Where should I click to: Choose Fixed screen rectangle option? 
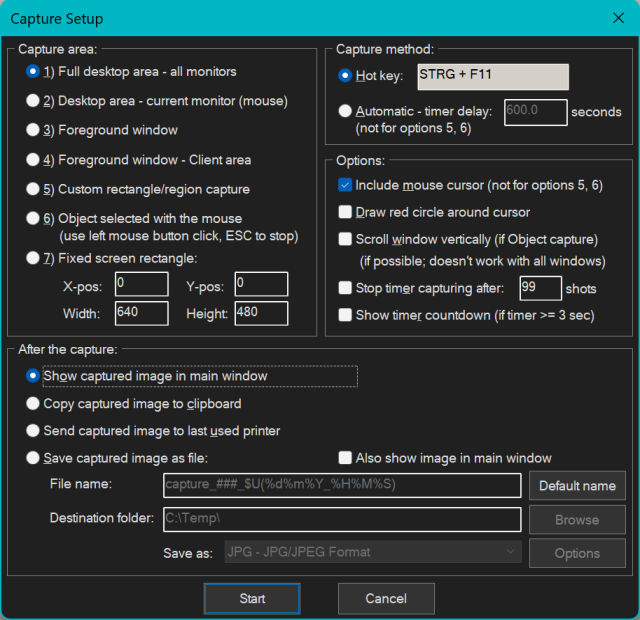34,260
